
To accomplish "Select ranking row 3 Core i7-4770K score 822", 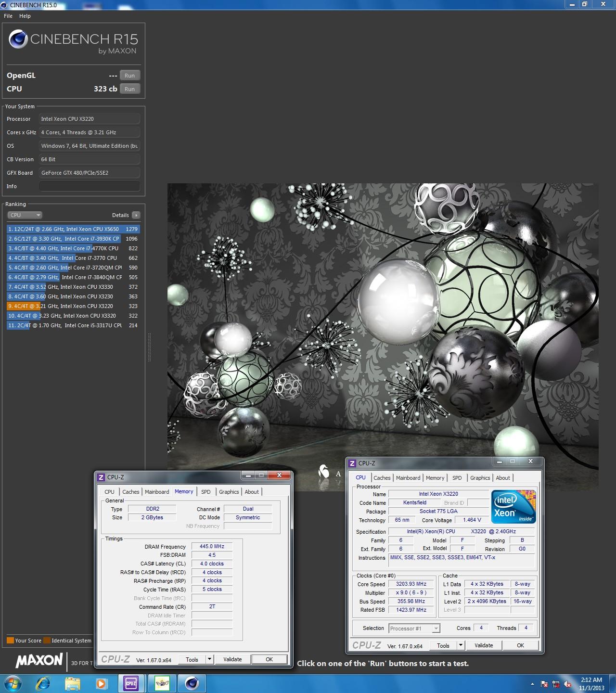I will [73, 248].
